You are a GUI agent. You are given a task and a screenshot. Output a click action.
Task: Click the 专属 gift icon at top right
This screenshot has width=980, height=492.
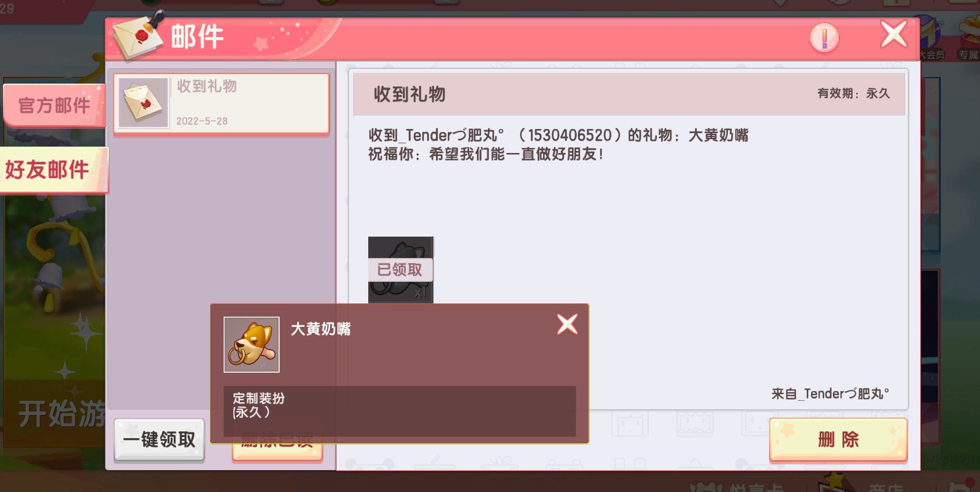click(969, 38)
